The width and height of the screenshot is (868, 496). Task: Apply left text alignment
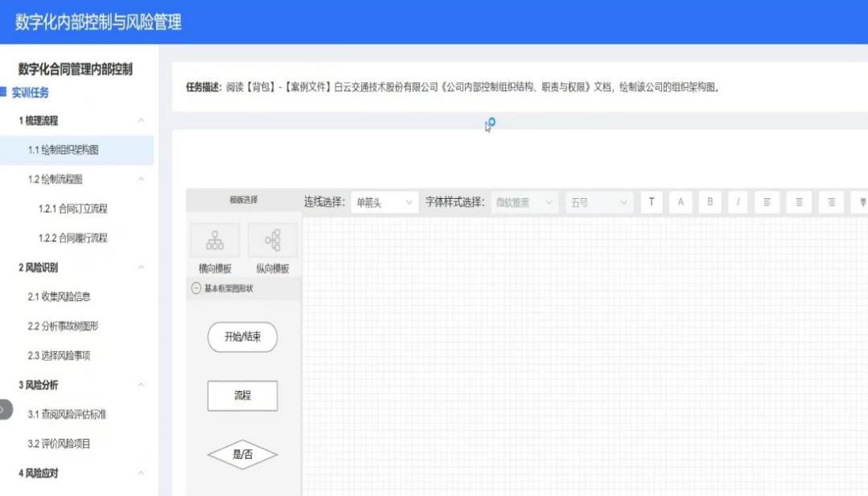click(x=767, y=203)
